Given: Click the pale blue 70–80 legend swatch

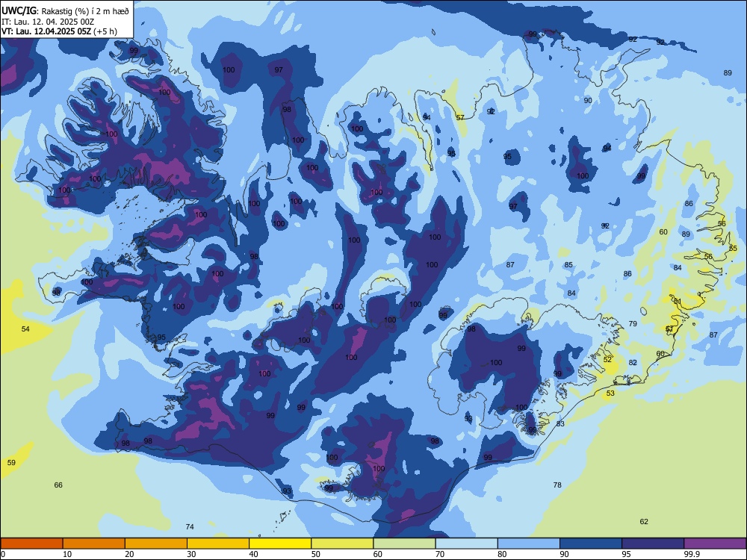Looking at the screenshot, I should coord(466,544).
